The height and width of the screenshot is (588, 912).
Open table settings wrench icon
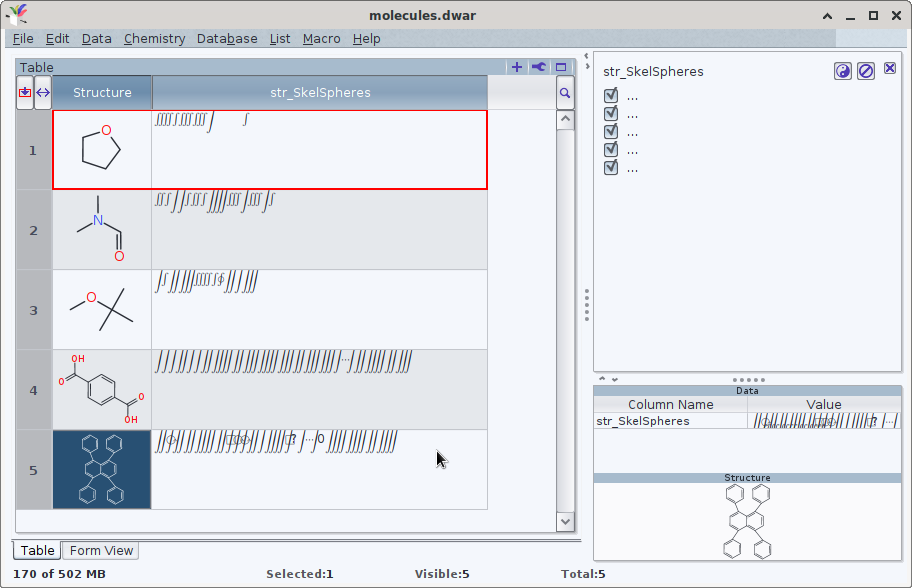point(539,67)
